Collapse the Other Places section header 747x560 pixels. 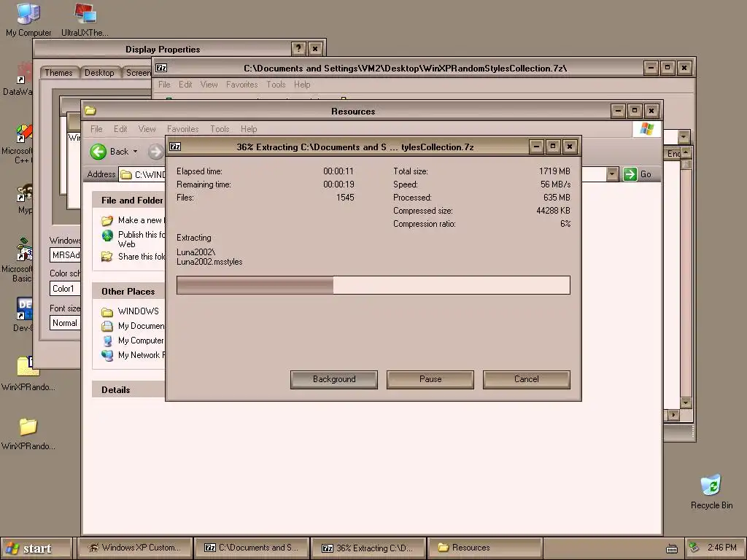coord(128,292)
